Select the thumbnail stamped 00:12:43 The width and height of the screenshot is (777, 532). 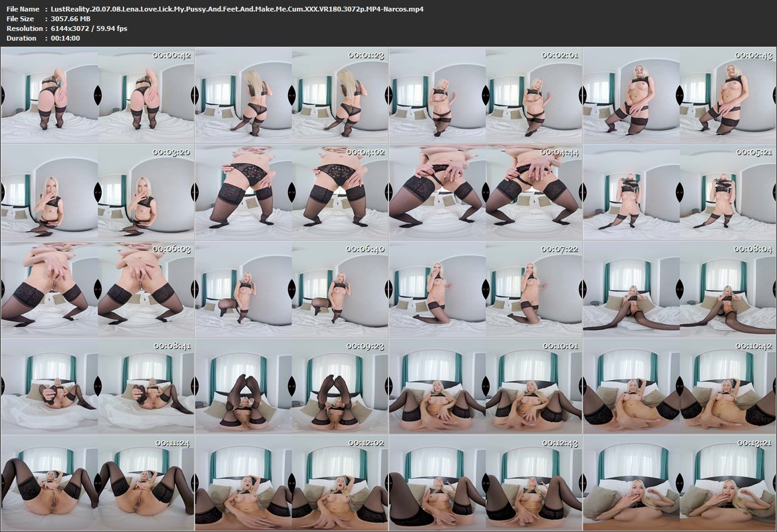click(x=486, y=483)
